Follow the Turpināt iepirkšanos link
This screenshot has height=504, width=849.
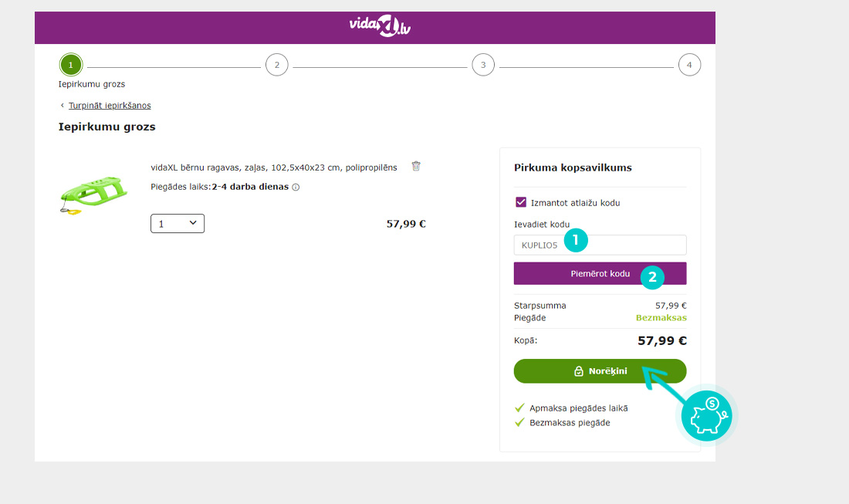110,106
